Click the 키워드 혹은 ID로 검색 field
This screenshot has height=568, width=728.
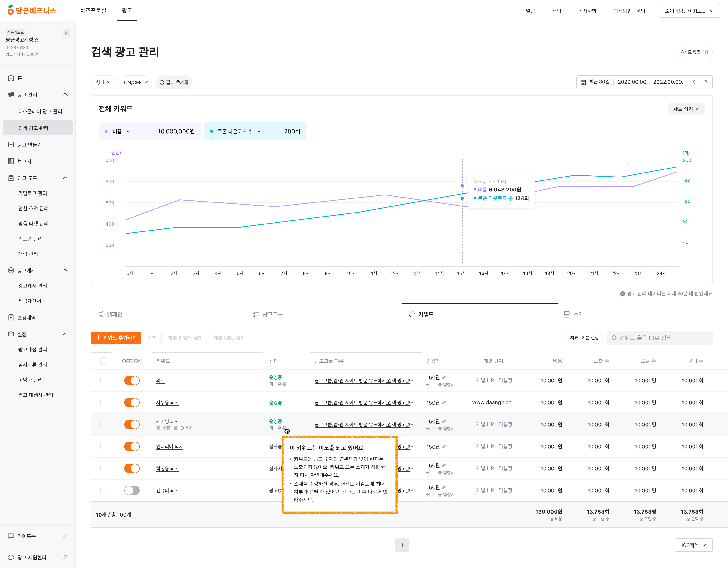[x=660, y=338]
